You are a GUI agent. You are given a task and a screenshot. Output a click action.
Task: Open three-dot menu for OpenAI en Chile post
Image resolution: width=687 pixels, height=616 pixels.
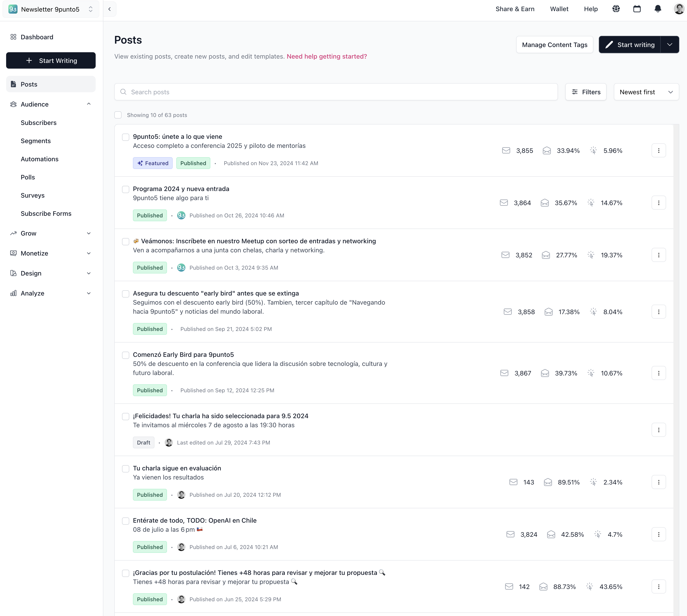(659, 534)
